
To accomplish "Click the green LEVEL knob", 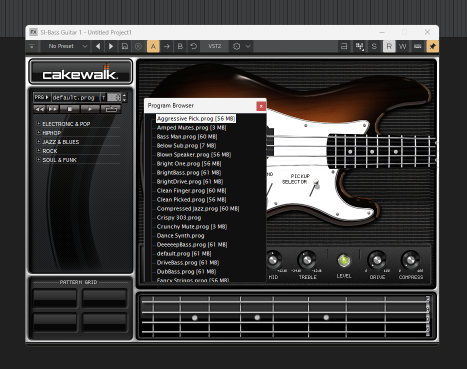I will pyautogui.click(x=344, y=261).
